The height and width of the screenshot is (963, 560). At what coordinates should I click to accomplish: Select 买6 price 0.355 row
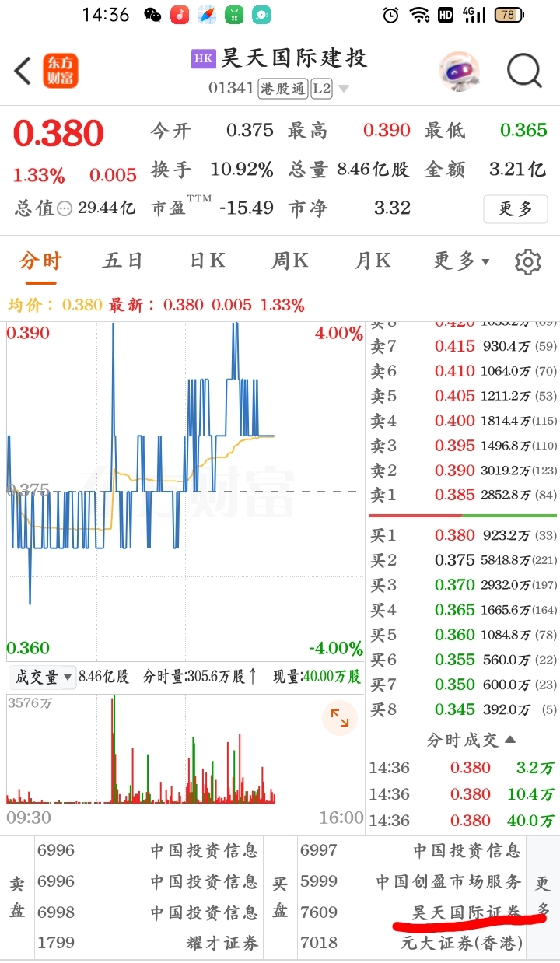(x=463, y=660)
